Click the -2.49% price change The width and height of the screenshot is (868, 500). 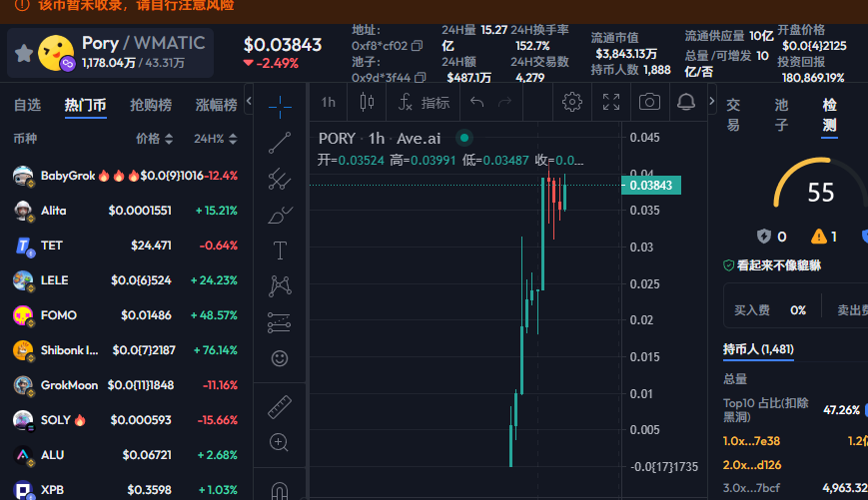[x=272, y=64]
